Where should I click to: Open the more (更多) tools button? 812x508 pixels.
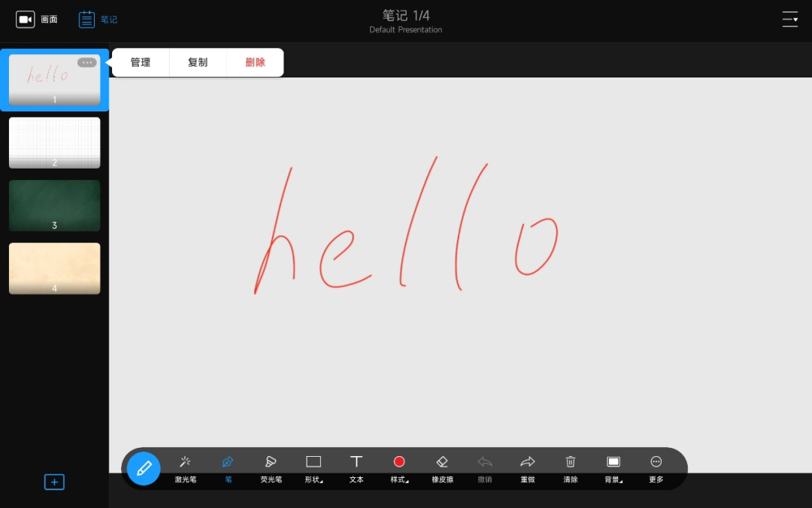[656, 467]
